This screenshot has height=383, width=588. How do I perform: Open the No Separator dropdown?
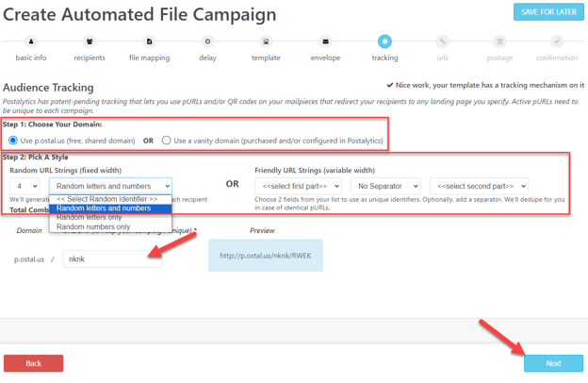385,186
